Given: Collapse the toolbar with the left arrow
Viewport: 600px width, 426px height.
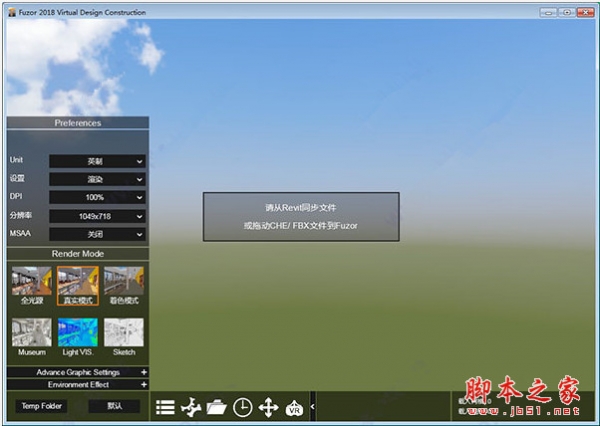Looking at the screenshot, I should 313,406.
